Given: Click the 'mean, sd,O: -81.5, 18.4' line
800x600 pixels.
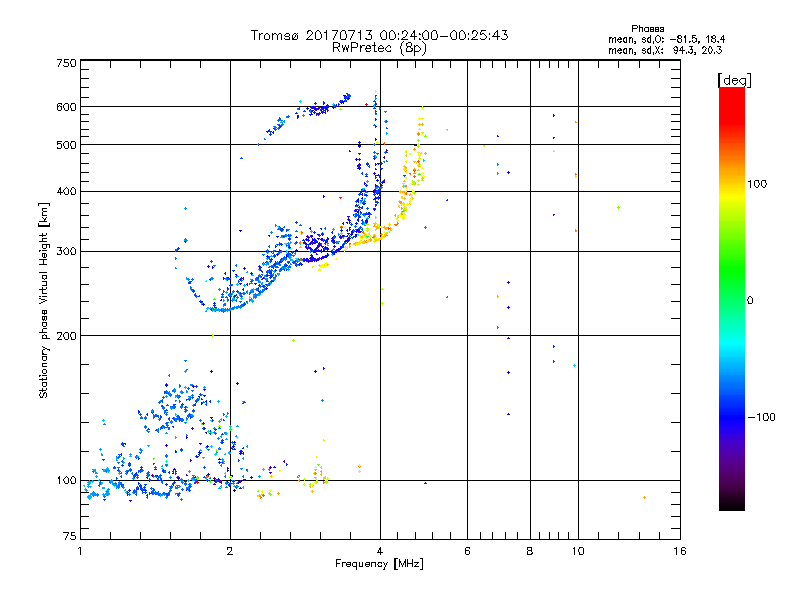Looking at the screenshot, I should point(666,39).
